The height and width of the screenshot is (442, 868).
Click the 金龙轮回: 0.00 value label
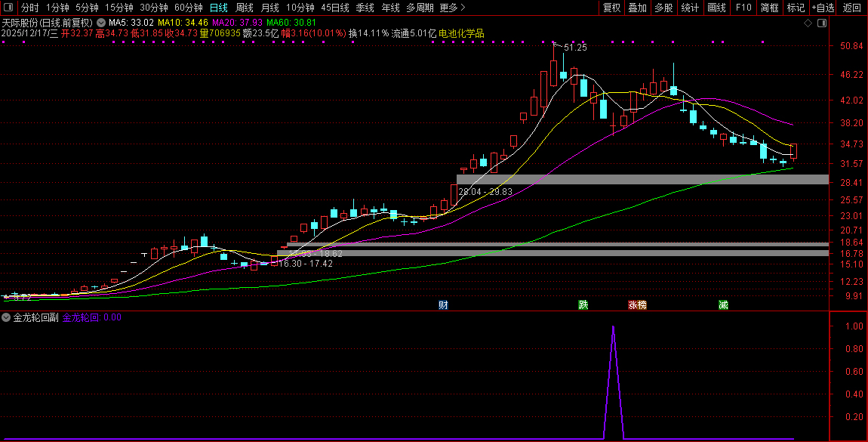click(92, 318)
